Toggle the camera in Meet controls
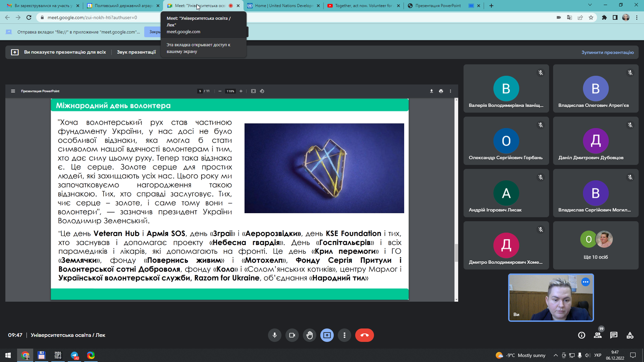 coord(292,335)
